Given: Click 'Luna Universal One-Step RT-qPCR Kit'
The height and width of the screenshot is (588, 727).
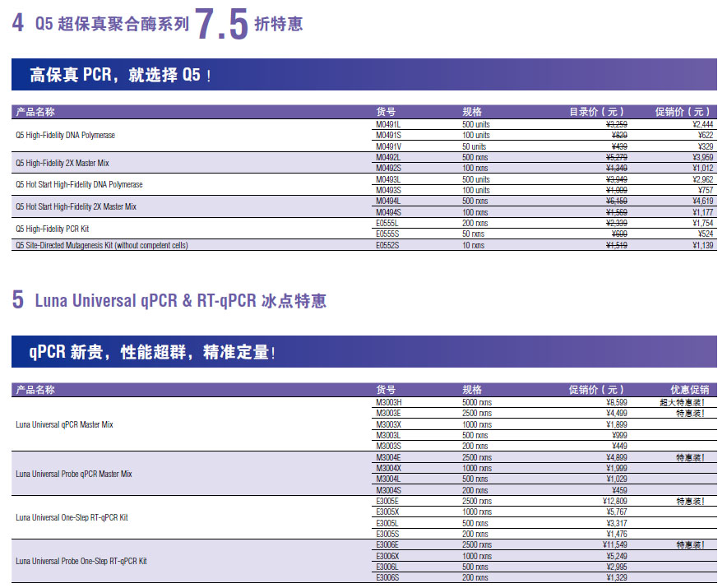Looking at the screenshot, I should tap(72, 517).
